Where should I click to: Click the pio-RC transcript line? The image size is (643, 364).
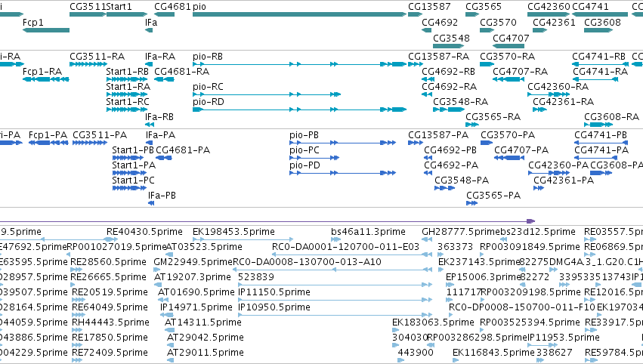pyautogui.click(x=267, y=94)
